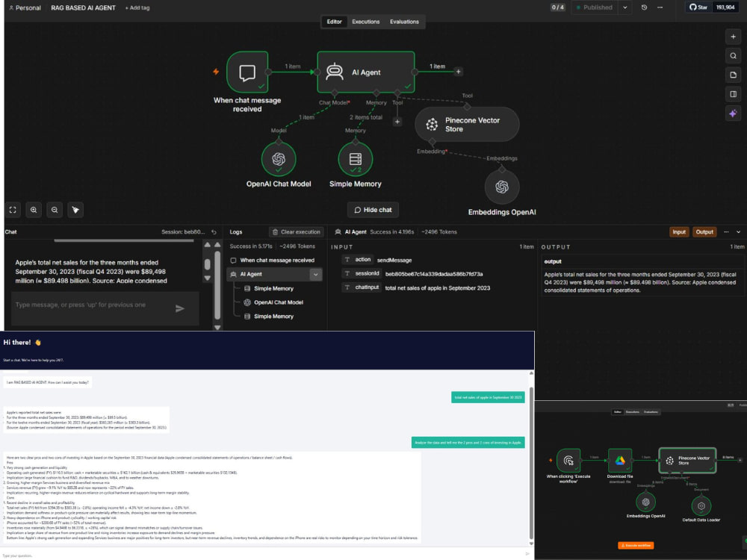The height and width of the screenshot is (560, 747).
Task: Add a tool via plus under Tool connector
Action: click(397, 122)
